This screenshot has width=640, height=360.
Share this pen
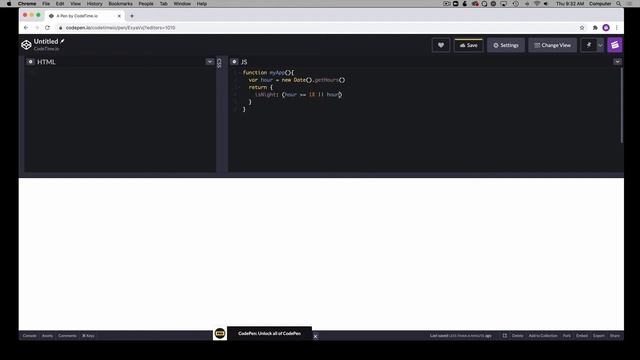(615, 336)
